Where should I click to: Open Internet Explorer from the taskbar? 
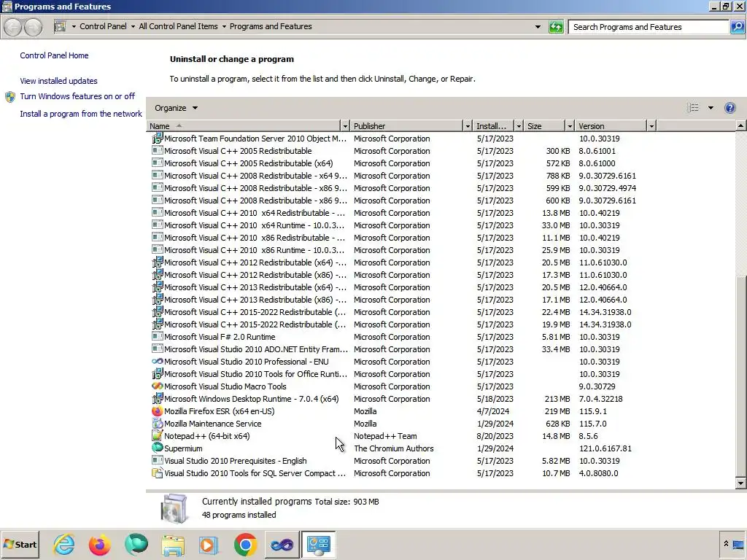(x=64, y=545)
